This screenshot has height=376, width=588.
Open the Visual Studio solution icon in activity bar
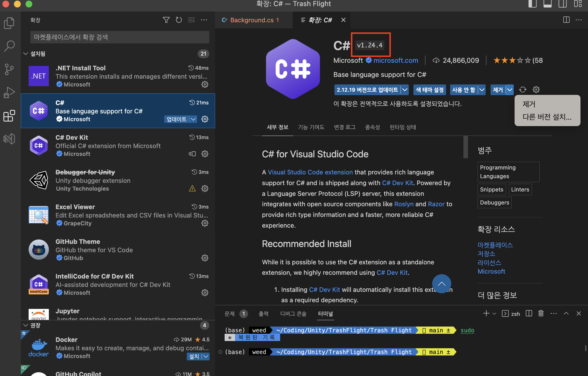(9, 139)
